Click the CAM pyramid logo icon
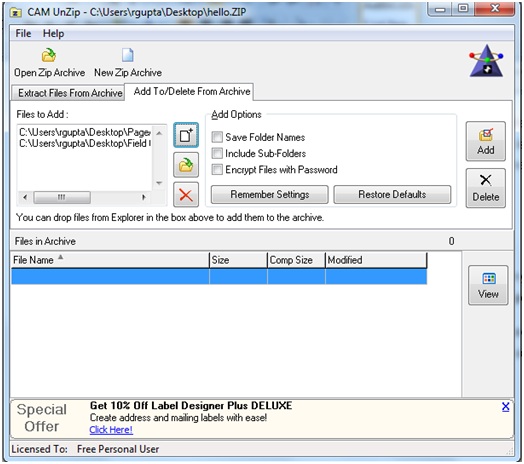Image resolution: width=524 pixels, height=464 pixels. point(486,61)
